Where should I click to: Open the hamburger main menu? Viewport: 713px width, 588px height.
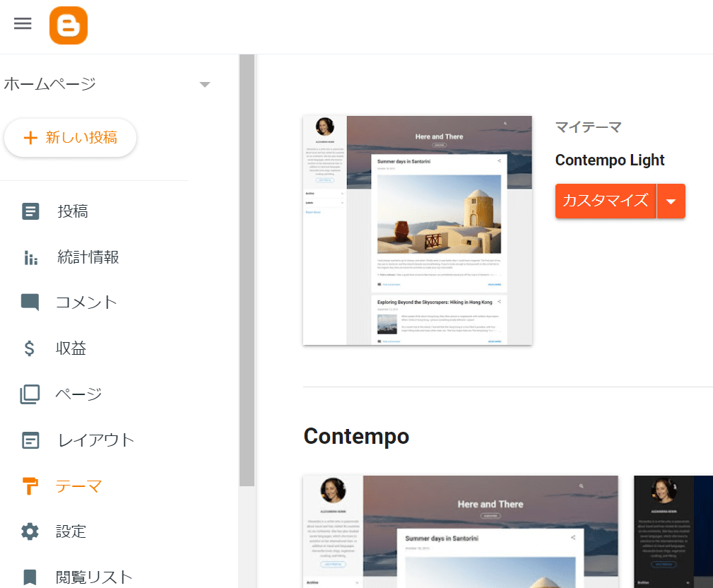tap(23, 23)
